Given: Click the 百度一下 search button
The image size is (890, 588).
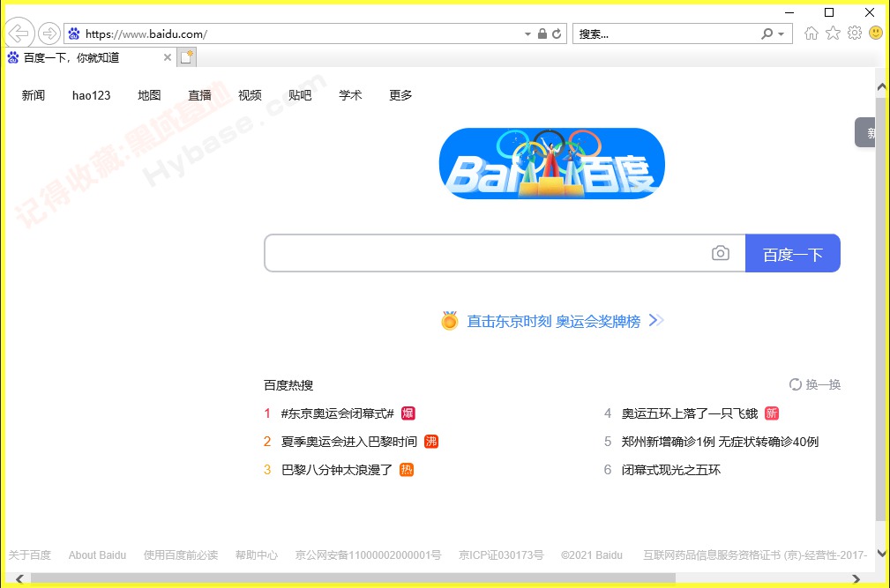Looking at the screenshot, I should click(792, 253).
